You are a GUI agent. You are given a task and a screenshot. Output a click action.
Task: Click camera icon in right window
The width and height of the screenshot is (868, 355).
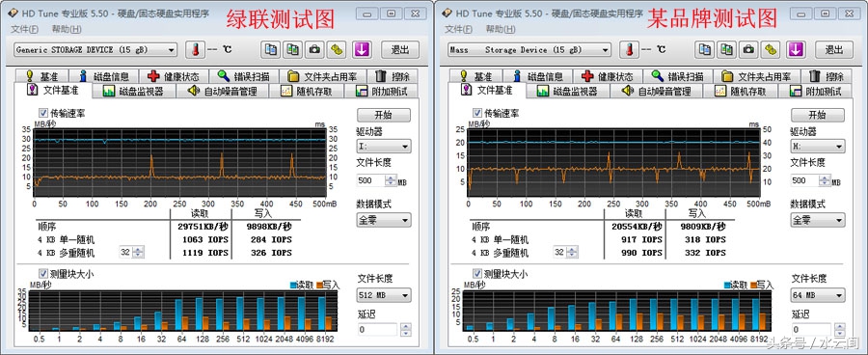click(748, 50)
